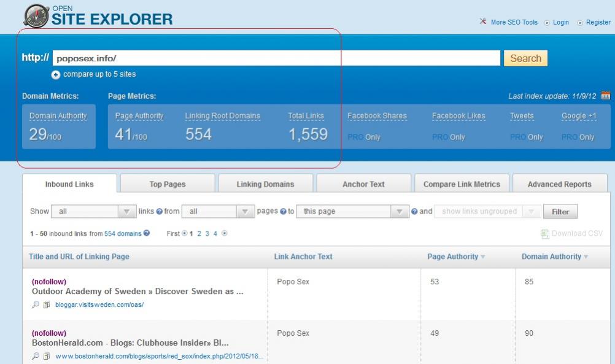
Task: Click help icon next to 'pages' label
Action: point(283,211)
